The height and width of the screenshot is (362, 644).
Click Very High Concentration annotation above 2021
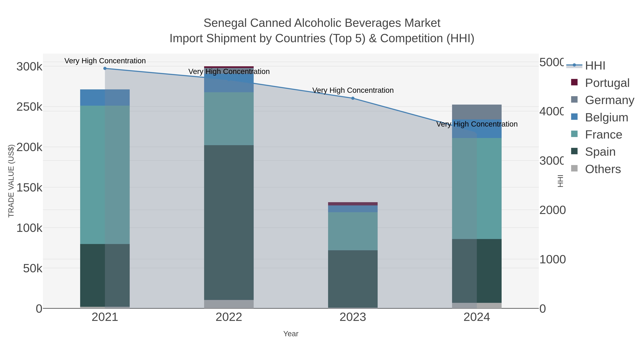pyautogui.click(x=105, y=61)
